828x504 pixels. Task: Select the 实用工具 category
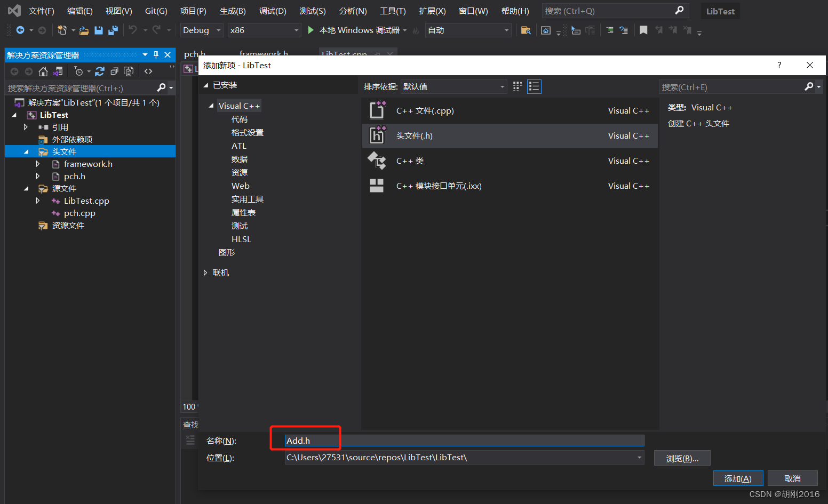[248, 199]
